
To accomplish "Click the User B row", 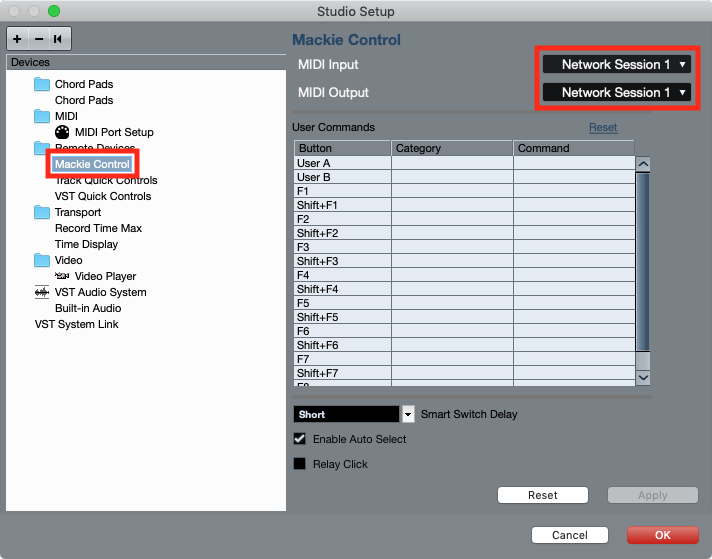I will 465,177.
